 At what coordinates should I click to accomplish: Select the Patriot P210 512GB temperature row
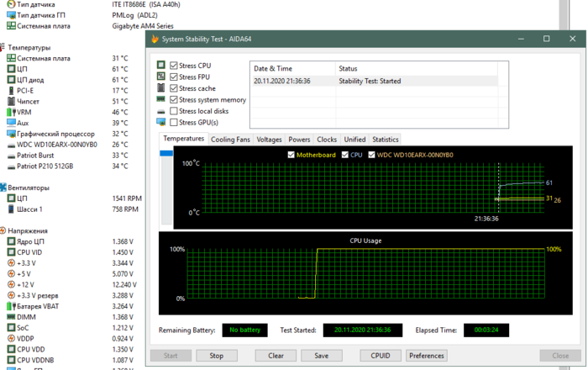tap(70, 166)
